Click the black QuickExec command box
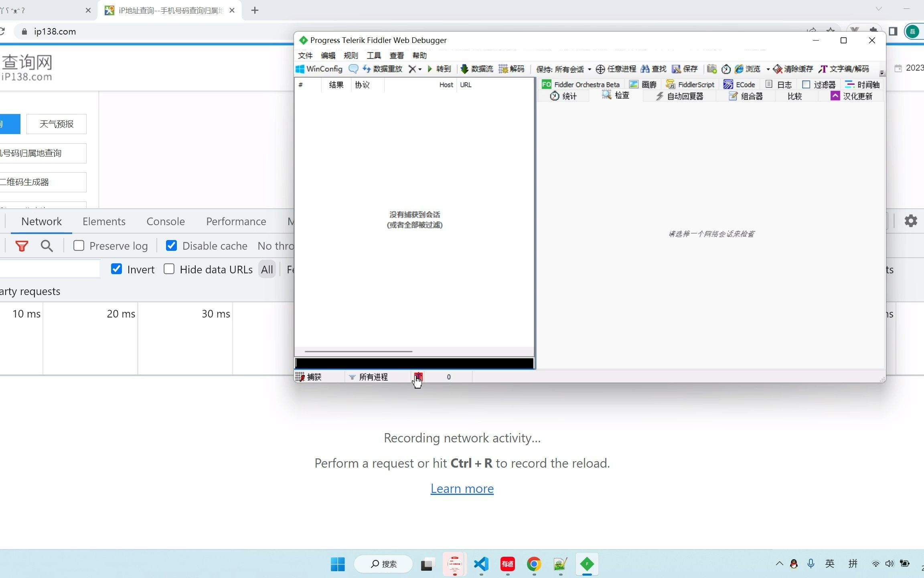This screenshot has width=924, height=578. (x=414, y=363)
